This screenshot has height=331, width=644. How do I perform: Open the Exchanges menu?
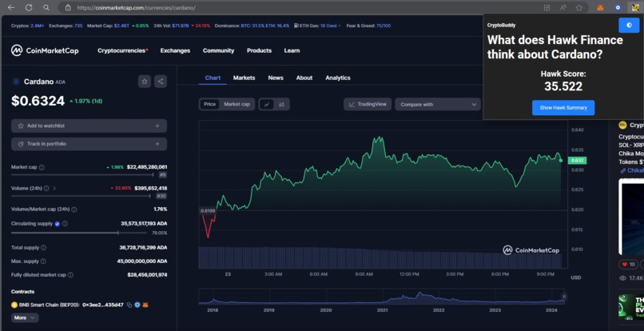(175, 50)
